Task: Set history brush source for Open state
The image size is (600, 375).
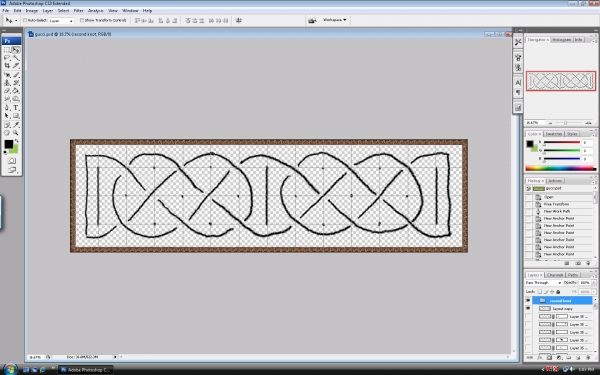Action: tap(528, 197)
